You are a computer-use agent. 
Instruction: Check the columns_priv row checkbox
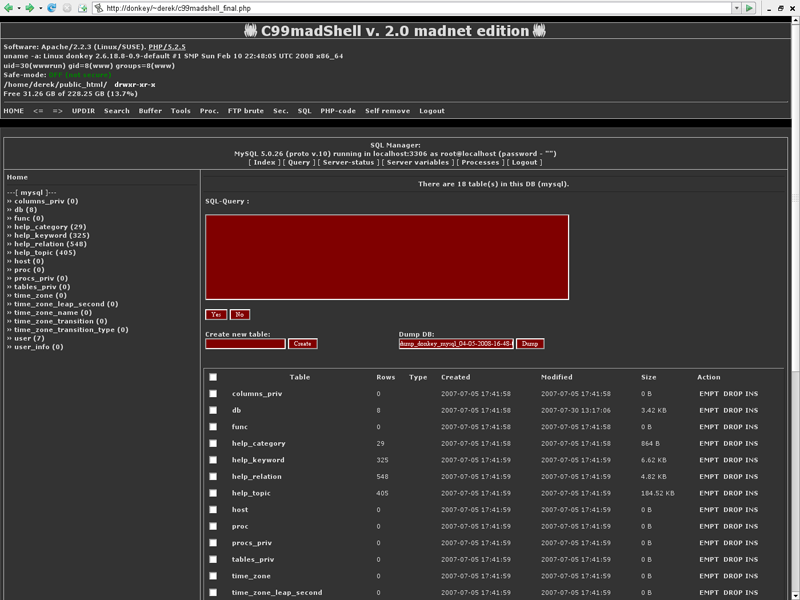point(213,394)
